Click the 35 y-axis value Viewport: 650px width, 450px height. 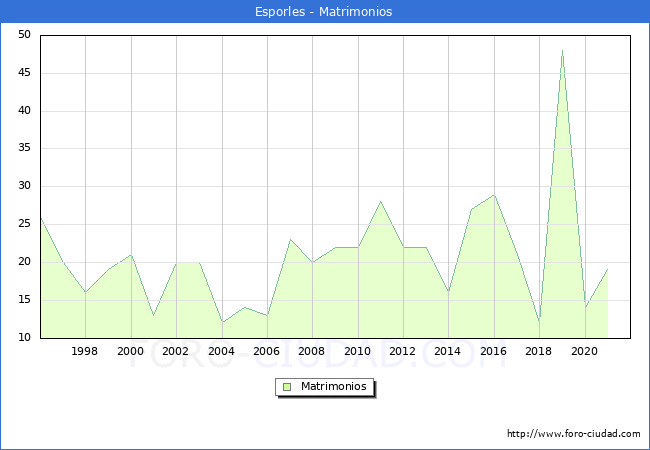[24, 148]
